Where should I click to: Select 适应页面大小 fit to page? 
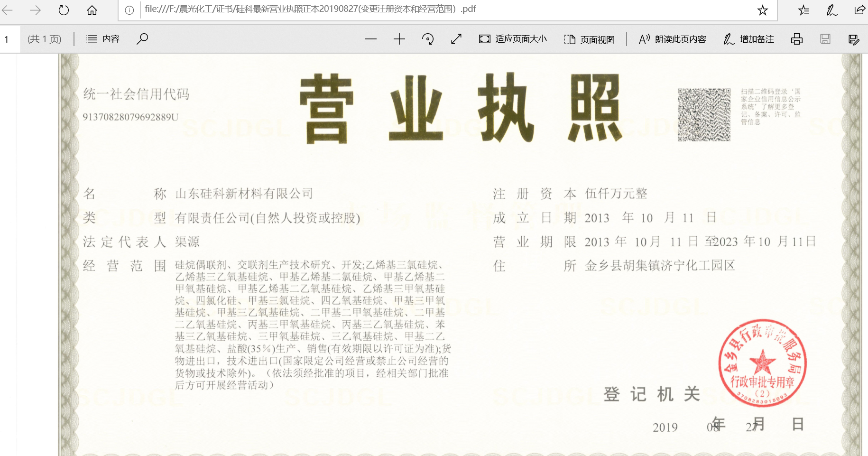pos(513,39)
